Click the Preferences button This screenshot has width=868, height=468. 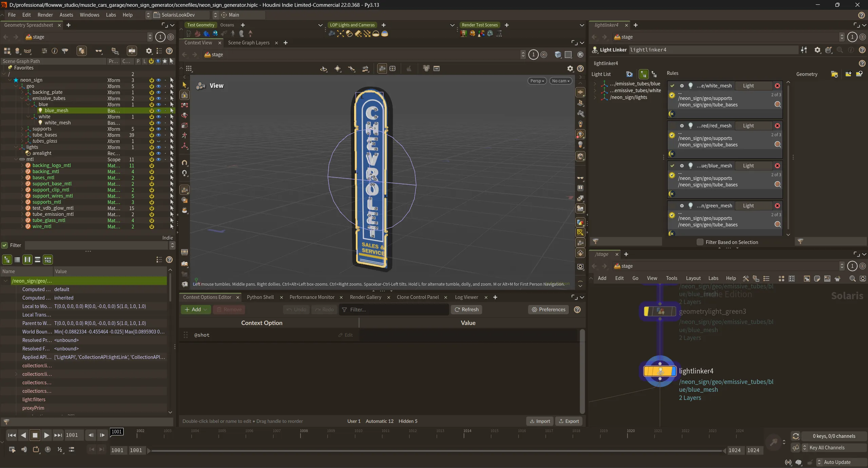pyautogui.click(x=548, y=309)
